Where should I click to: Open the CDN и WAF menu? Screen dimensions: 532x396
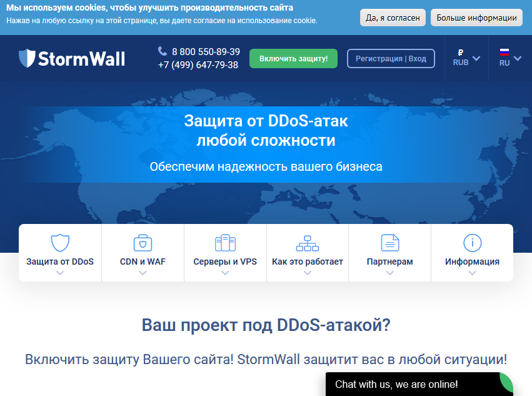[143, 253]
